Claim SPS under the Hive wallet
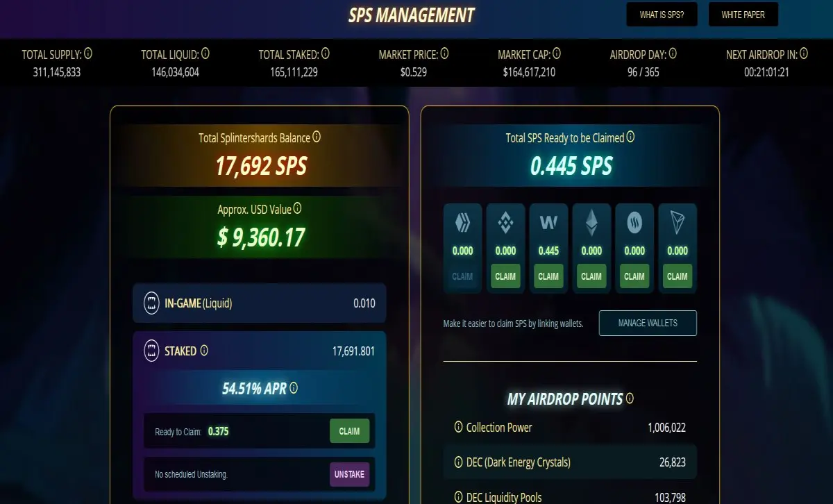 [x=462, y=276]
